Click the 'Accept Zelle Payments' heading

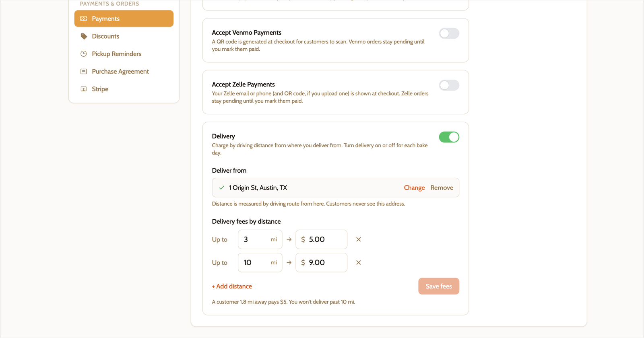(x=243, y=84)
